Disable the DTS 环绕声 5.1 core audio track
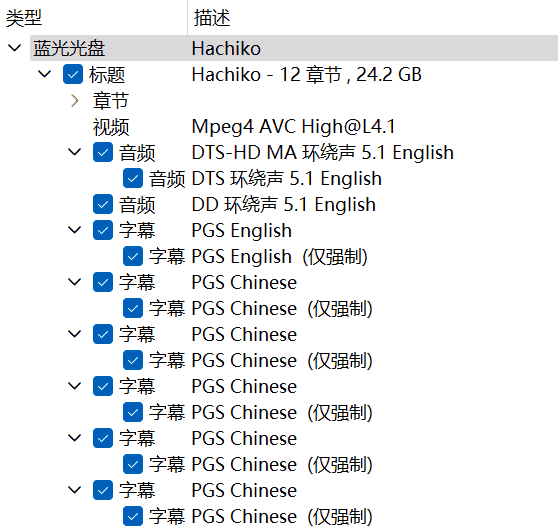This screenshot has width=558, height=531. 133,178
